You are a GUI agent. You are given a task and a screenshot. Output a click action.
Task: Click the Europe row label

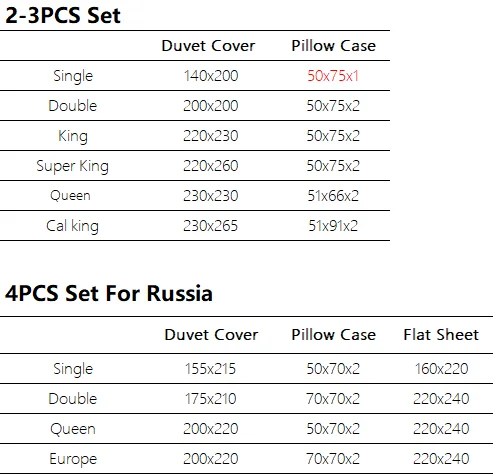click(x=73, y=459)
